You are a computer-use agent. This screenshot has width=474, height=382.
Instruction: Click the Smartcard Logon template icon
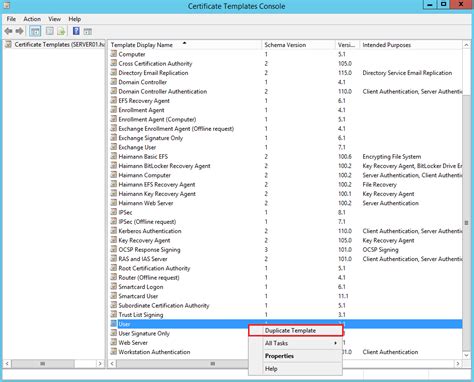[x=114, y=287]
